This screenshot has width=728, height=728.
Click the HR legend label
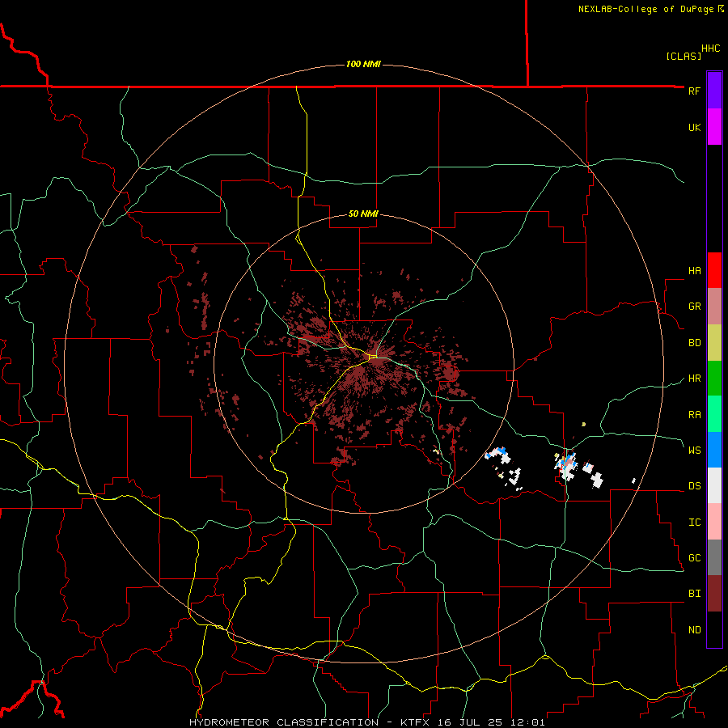pos(694,379)
